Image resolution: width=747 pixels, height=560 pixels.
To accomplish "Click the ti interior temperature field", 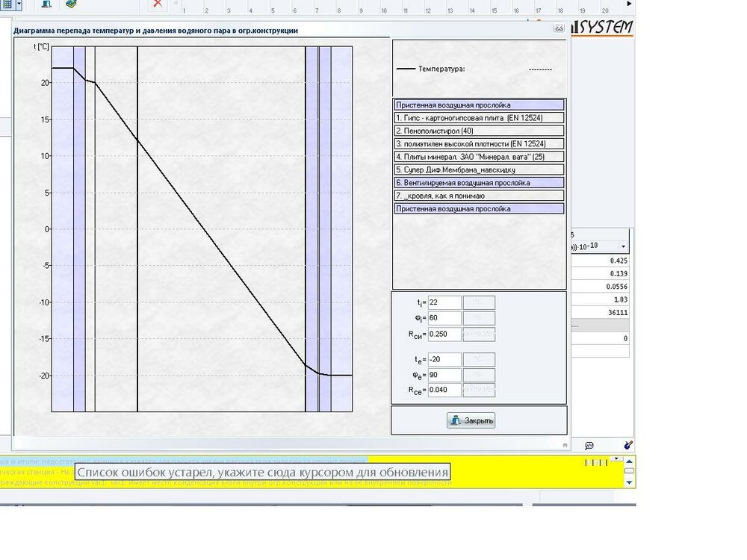I will tap(444, 302).
